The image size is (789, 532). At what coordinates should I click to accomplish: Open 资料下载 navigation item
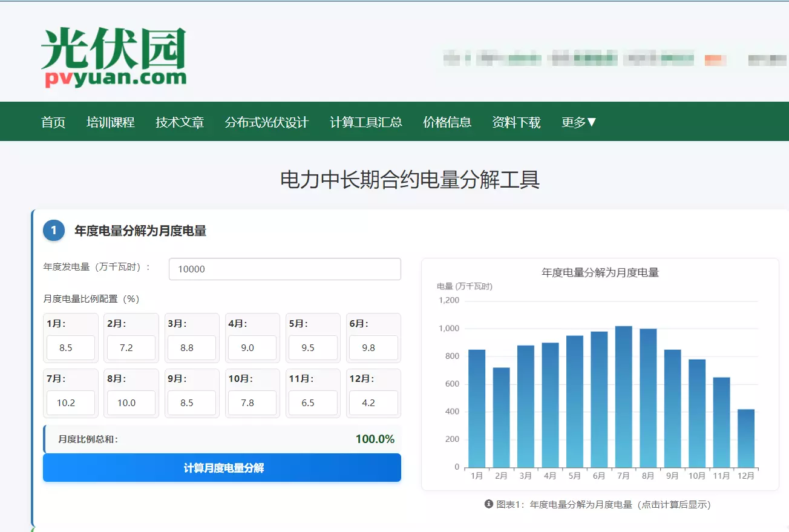click(516, 122)
